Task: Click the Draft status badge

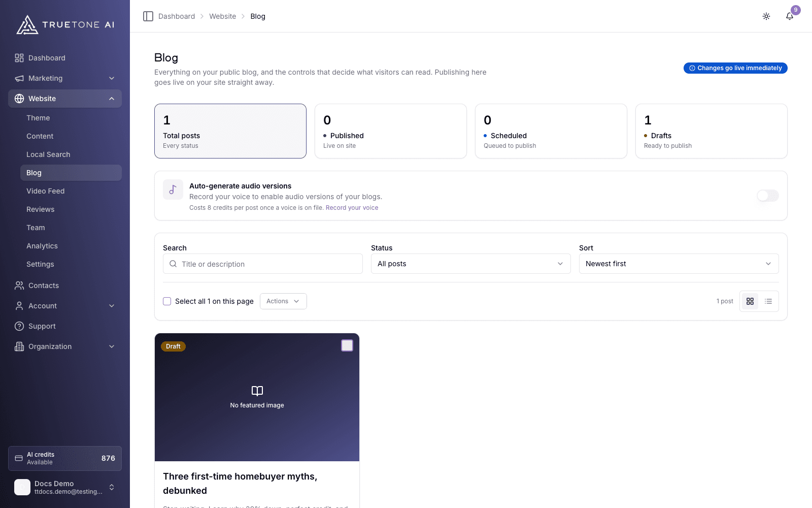Action: click(x=173, y=346)
